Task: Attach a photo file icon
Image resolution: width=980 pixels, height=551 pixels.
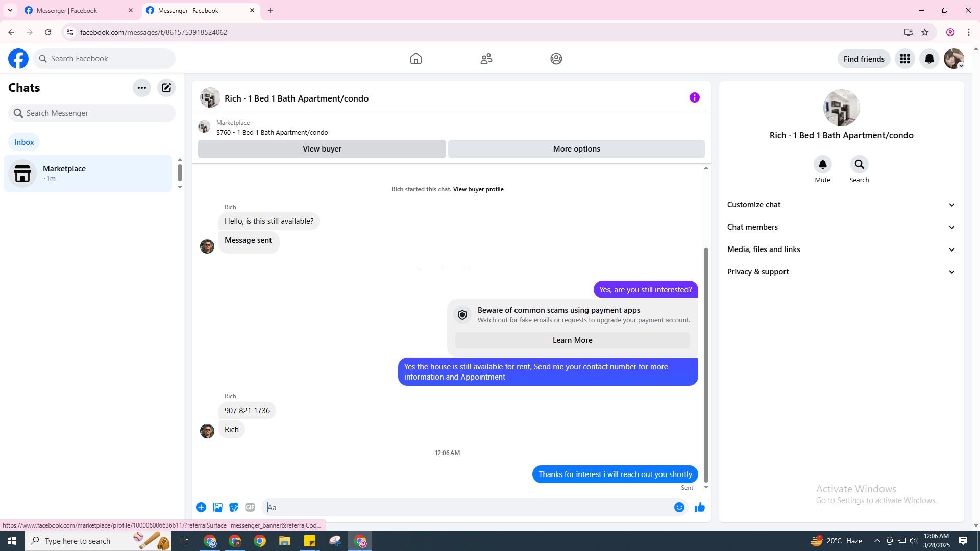Action: pyautogui.click(x=217, y=507)
